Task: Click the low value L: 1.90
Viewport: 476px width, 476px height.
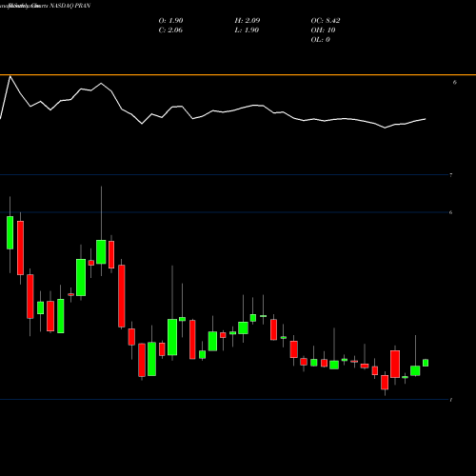Action: click(247, 30)
